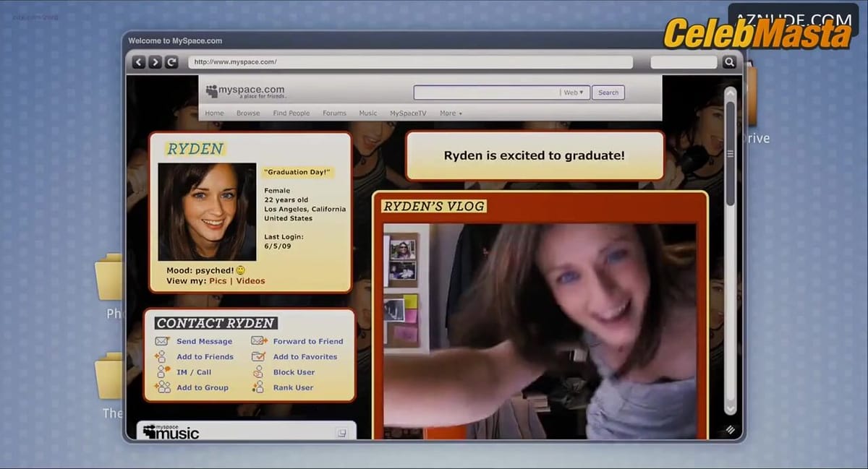Click the Forward to Friend link
Screen dimensions: 868x469
pyautogui.click(x=308, y=341)
